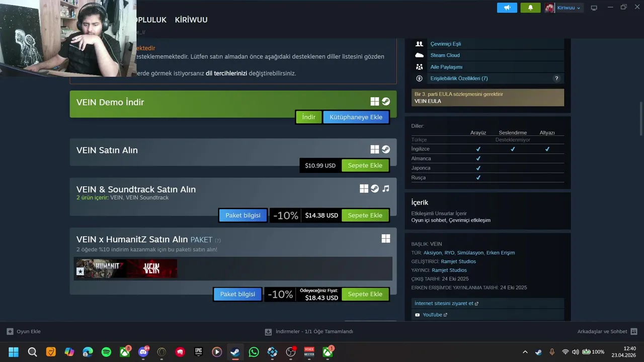Open the VEIN EULA link
This screenshot has width=644, height=362.
428,101
